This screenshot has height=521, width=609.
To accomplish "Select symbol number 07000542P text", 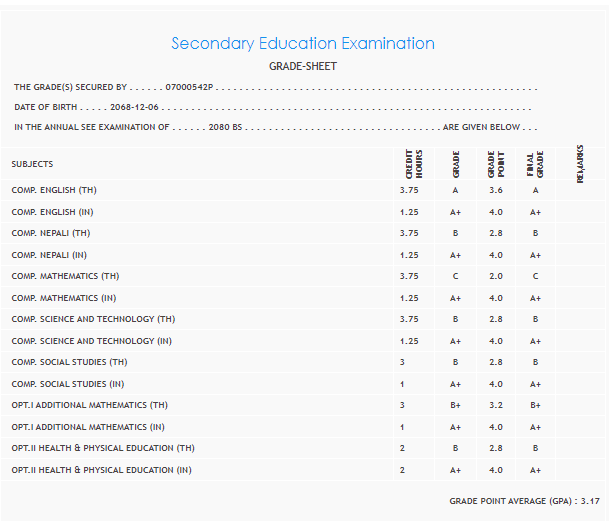I will 190,88.
